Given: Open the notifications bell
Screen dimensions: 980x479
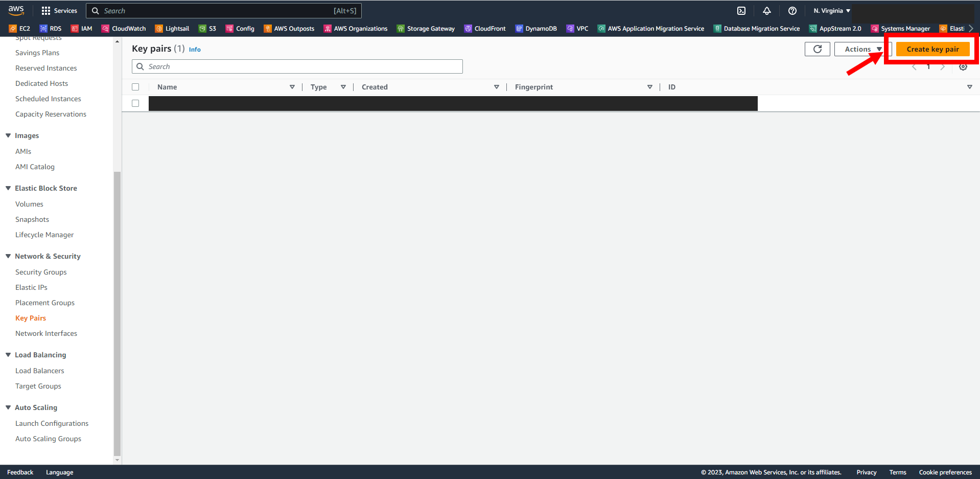Looking at the screenshot, I should [767, 11].
